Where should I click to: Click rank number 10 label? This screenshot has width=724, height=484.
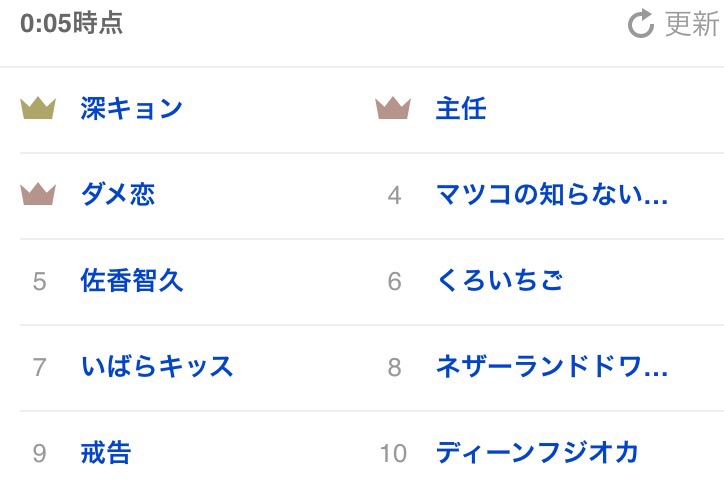point(393,453)
